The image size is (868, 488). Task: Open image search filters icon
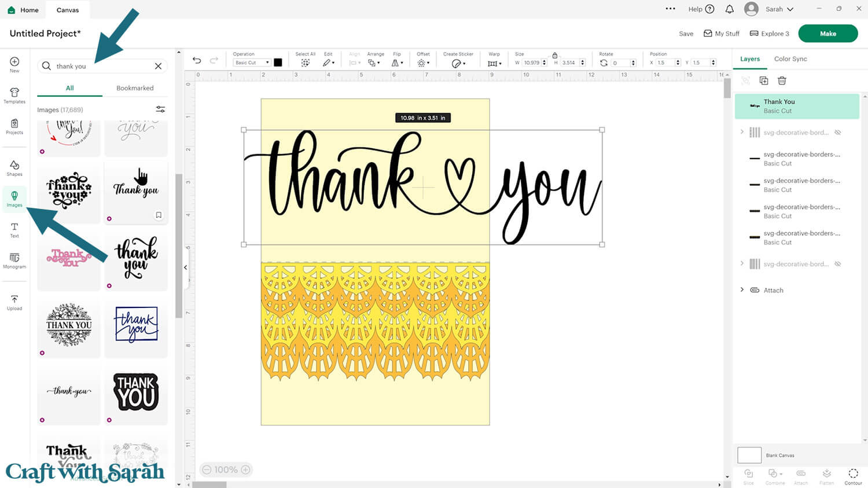[161, 109]
